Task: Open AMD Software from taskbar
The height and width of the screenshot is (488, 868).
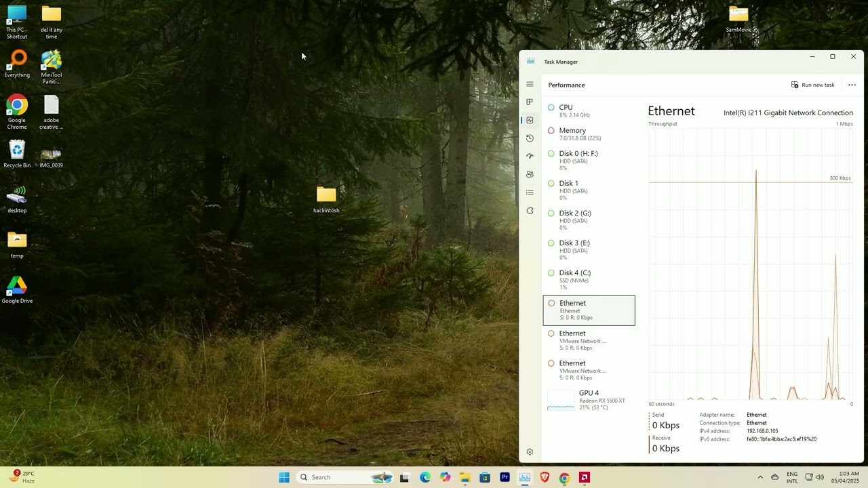Action: 585,477
